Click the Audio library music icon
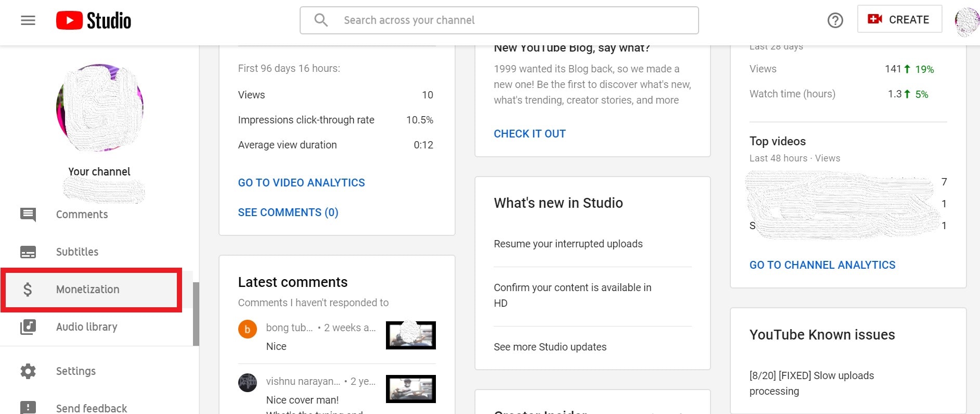The height and width of the screenshot is (414, 980). (x=28, y=327)
